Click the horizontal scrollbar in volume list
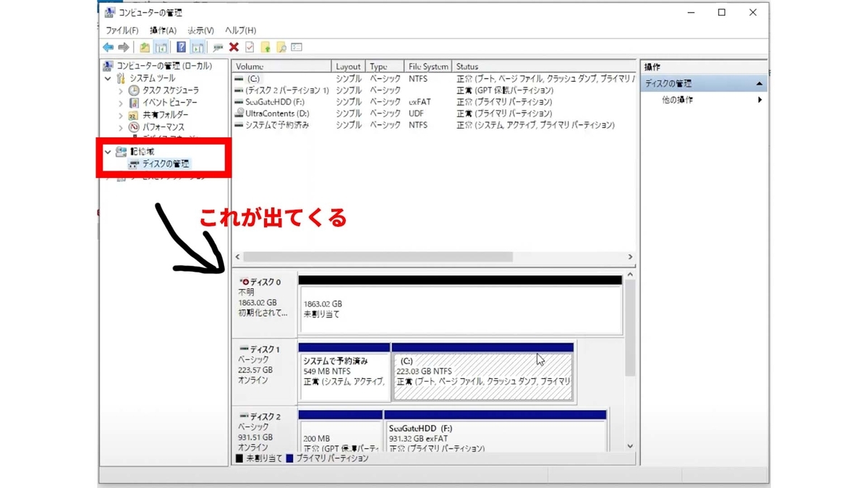 coord(378,257)
